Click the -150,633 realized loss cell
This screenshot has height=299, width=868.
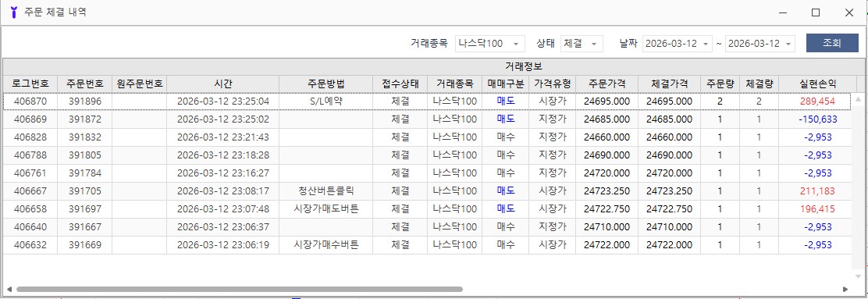pos(817,119)
